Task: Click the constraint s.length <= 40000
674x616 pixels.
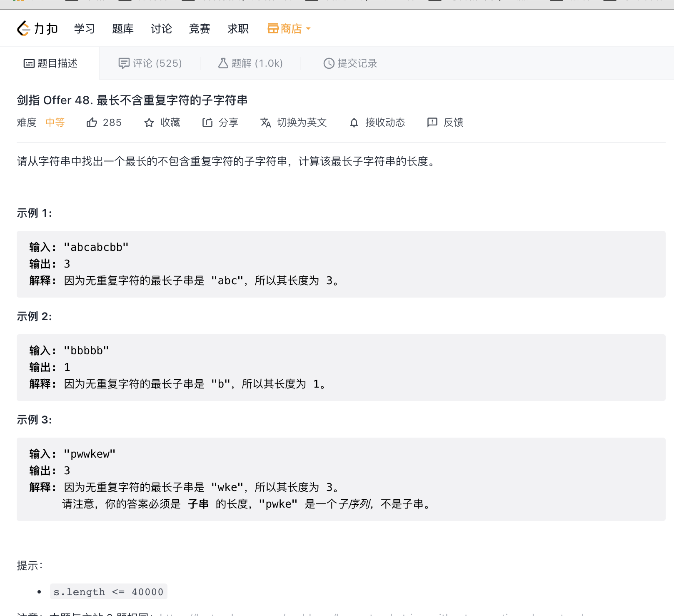Action: pos(109,592)
